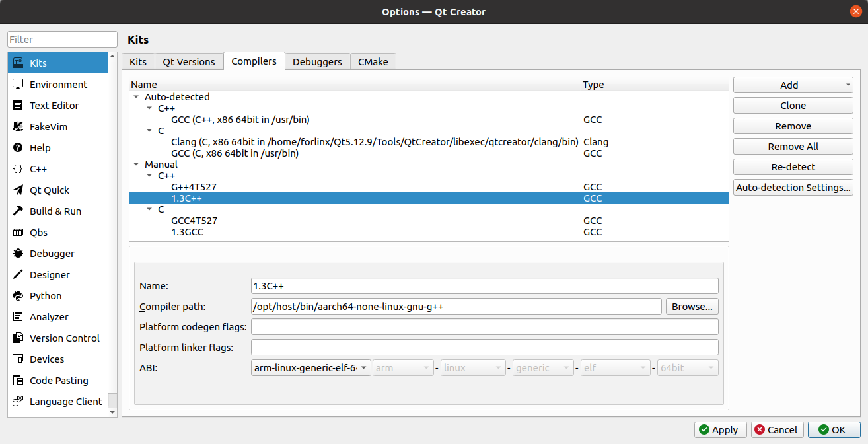Select the Kits category icon

click(18, 63)
